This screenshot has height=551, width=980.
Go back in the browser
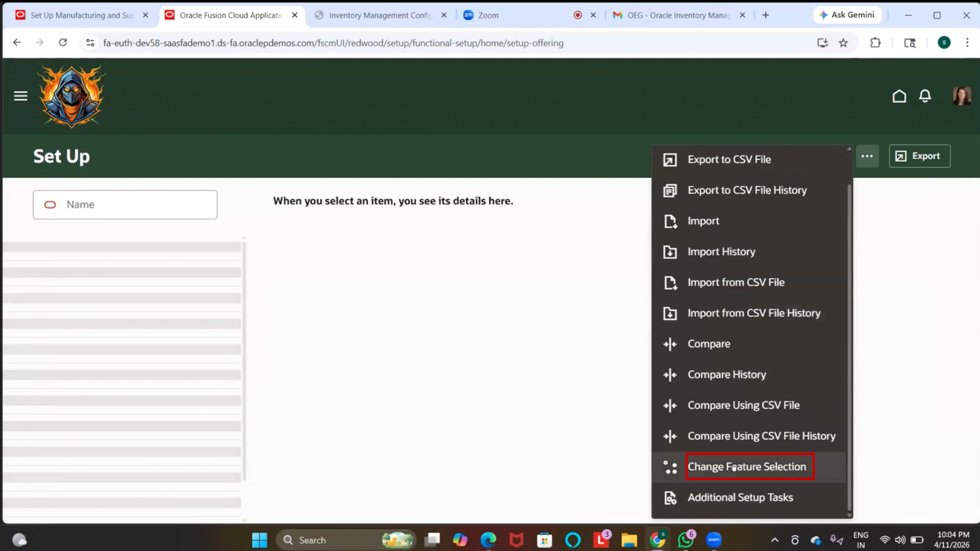pos(17,43)
